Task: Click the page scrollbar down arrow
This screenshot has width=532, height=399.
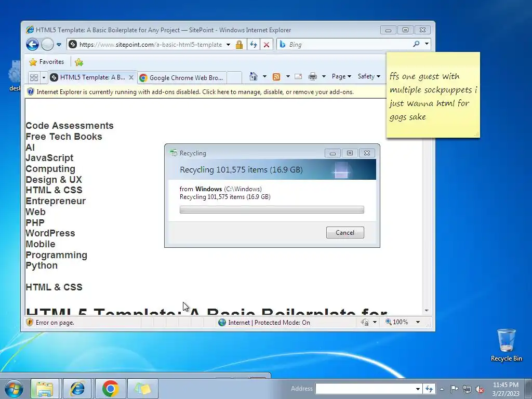Action: click(x=427, y=311)
